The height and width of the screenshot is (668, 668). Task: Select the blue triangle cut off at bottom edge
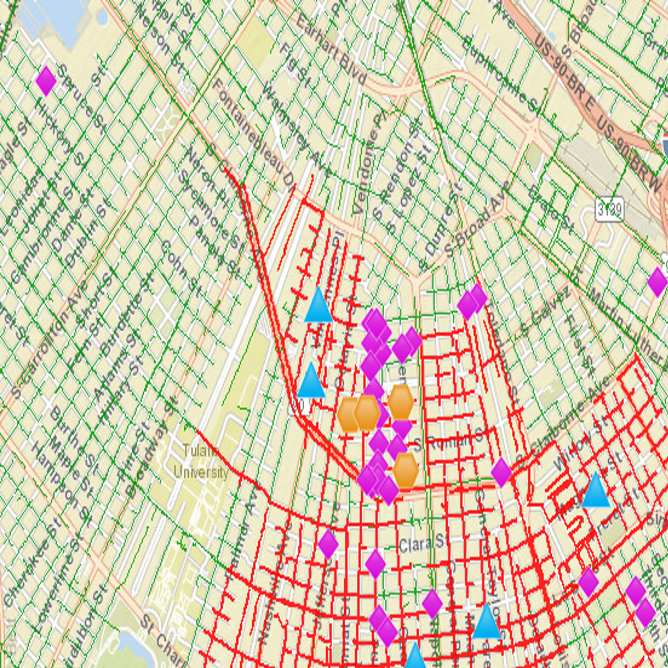click(414, 660)
